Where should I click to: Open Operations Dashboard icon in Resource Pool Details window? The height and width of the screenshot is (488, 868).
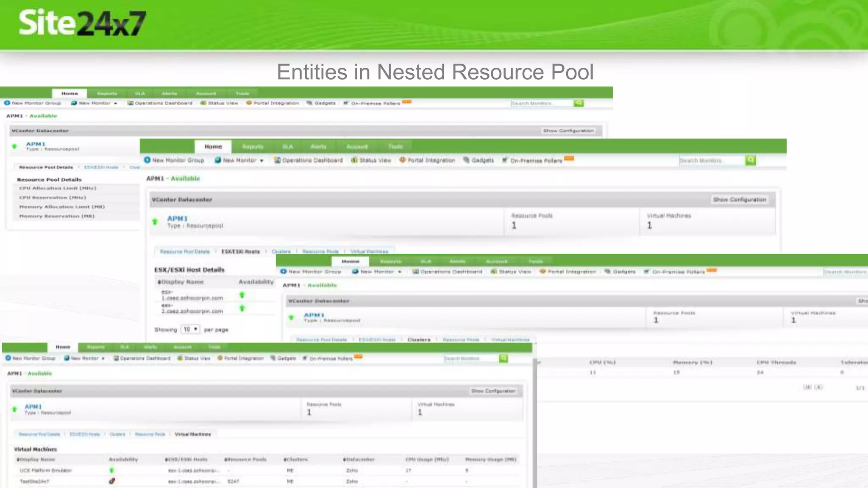point(131,103)
